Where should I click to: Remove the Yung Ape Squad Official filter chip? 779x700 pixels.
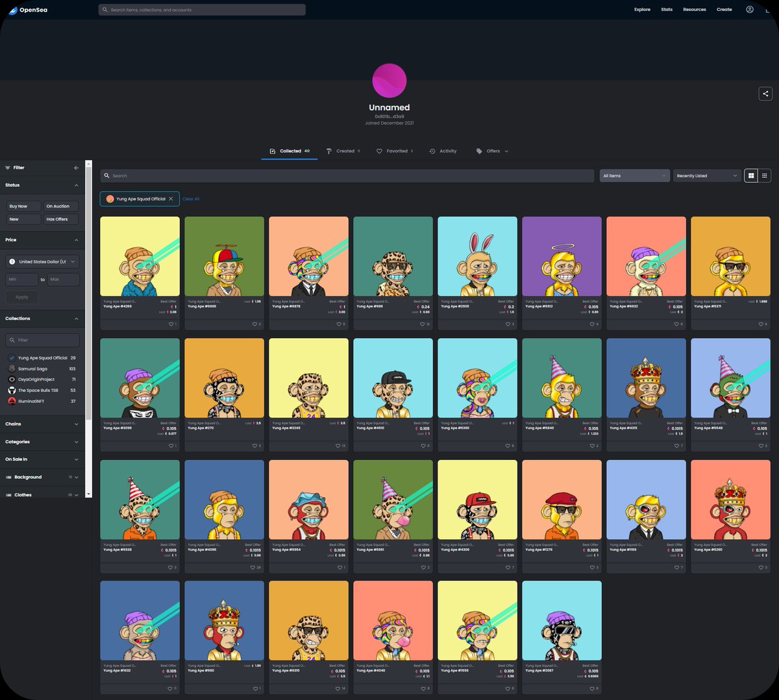point(171,199)
